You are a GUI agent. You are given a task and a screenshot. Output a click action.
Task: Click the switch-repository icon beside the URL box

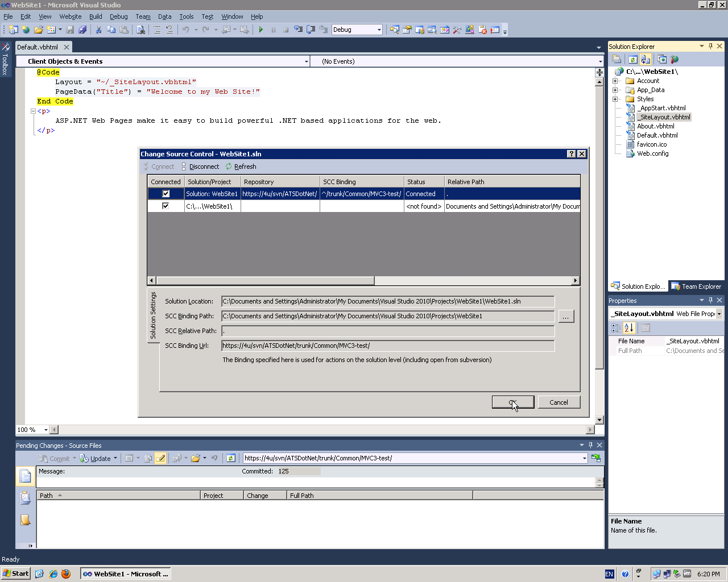pyautogui.click(x=596, y=458)
